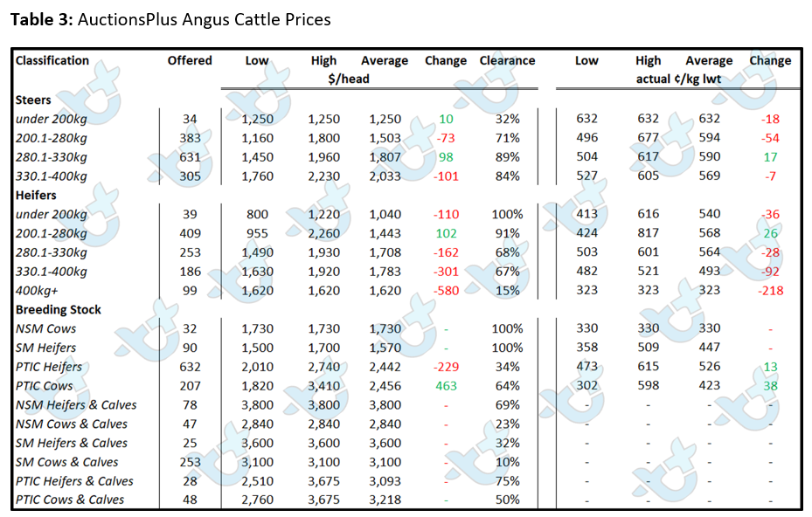Image resolution: width=812 pixels, height=517 pixels.
Task: Click the Offered column header
Action: tap(190, 60)
